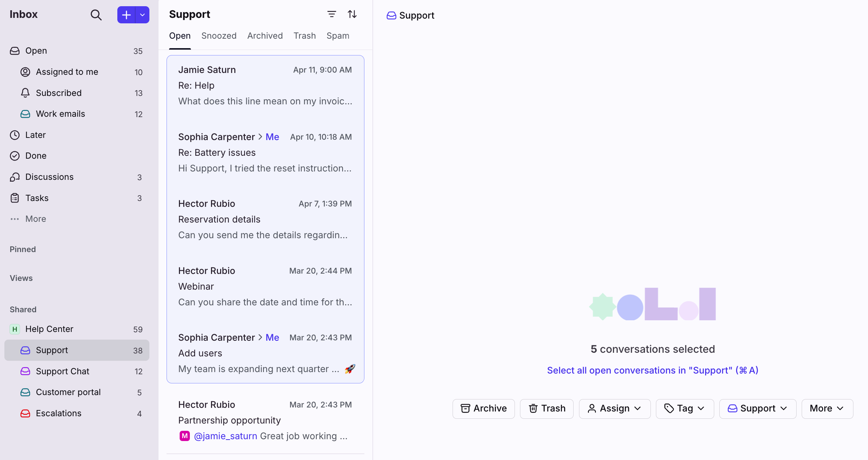Open the Tag dropdown
The height and width of the screenshot is (460, 868).
point(684,409)
